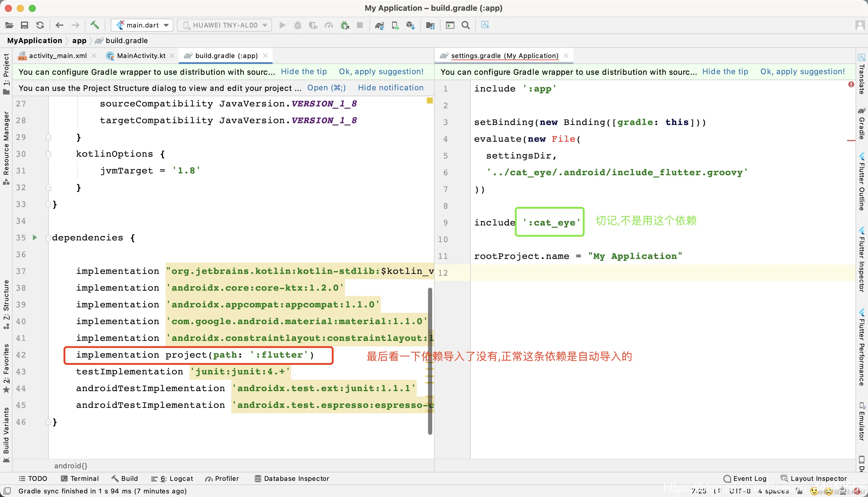Click Sync Project with Gradle Files icon

coord(379,25)
